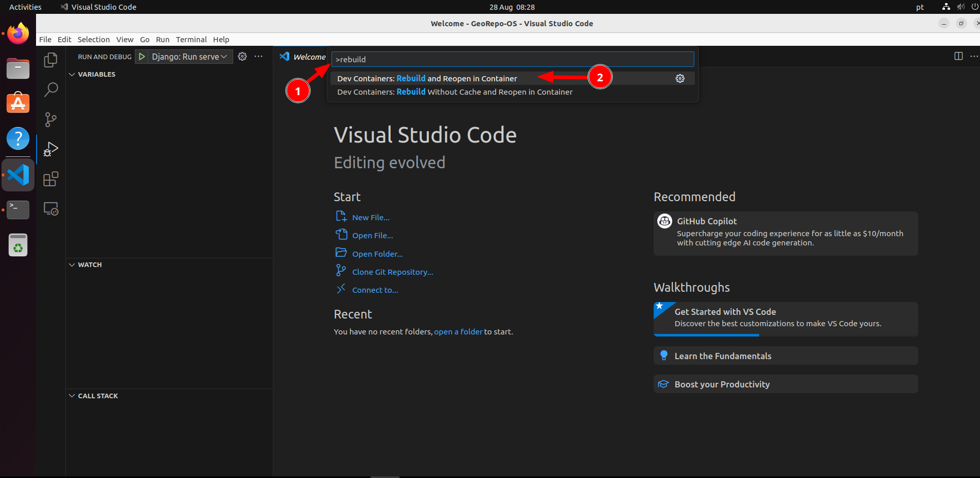Screen dimensions: 980x478
Task: Open Source Control view icon
Action: tap(50, 119)
